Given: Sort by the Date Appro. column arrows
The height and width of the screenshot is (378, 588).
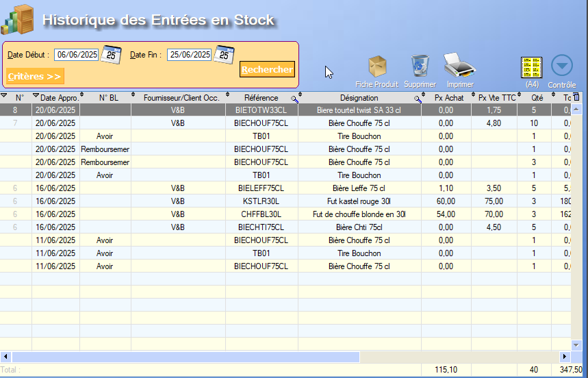Looking at the screenshot, I should click(81, 95).
